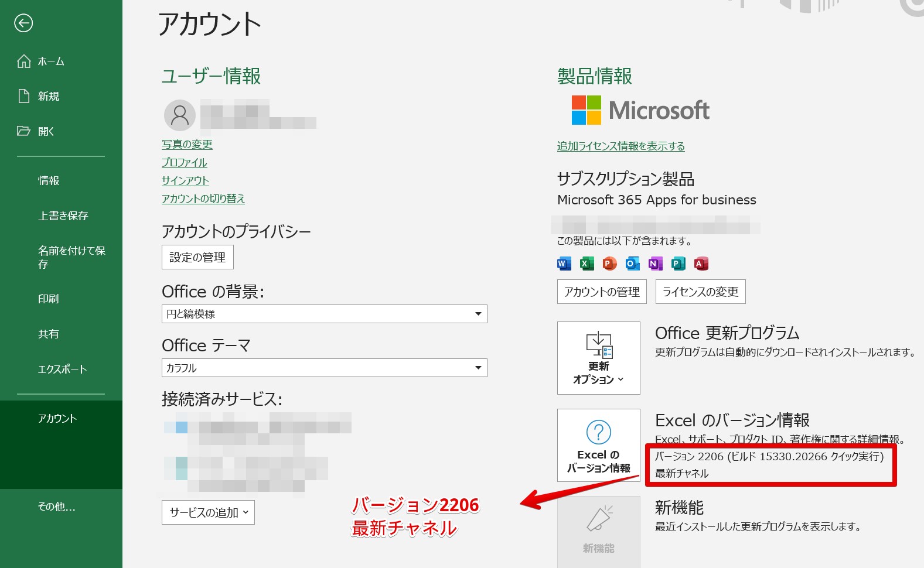Click the Office 更新プログラム heading
This screenshot has width=924, height=568.
tap(727, 333)
